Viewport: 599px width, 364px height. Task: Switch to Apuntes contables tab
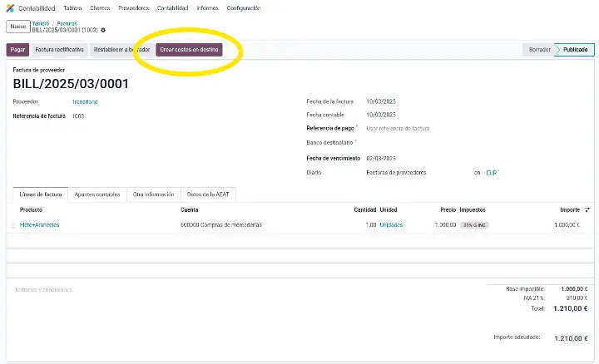click(97, 194)
